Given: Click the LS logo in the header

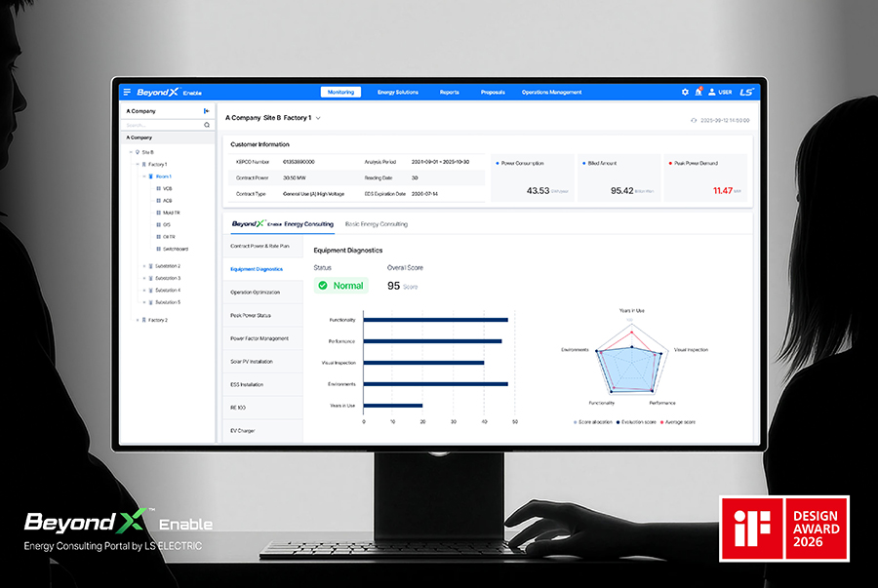Looking at the screenshot, I should pos(746,92).
